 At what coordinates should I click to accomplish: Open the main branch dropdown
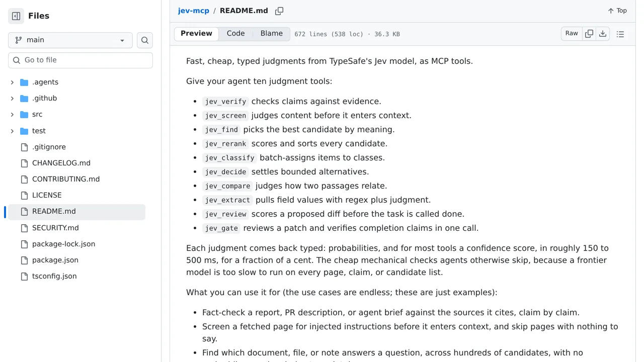pyautogui.click(x=70, y=40)
